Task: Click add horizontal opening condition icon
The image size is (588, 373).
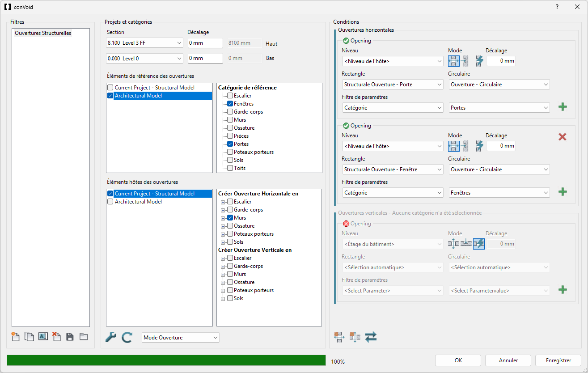Action: coord(339,337)
